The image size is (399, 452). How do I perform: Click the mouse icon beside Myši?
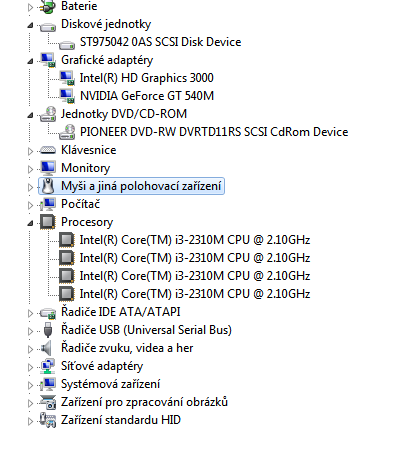click(48, 186)
